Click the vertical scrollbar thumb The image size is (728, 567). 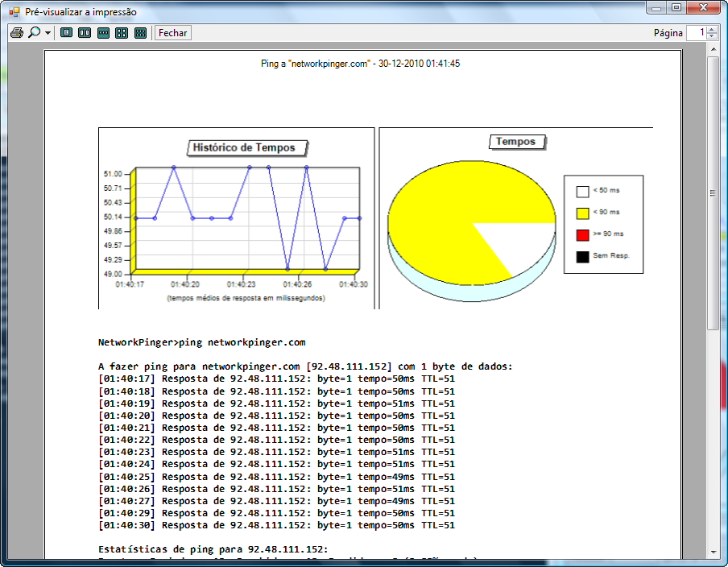point(714,193)
